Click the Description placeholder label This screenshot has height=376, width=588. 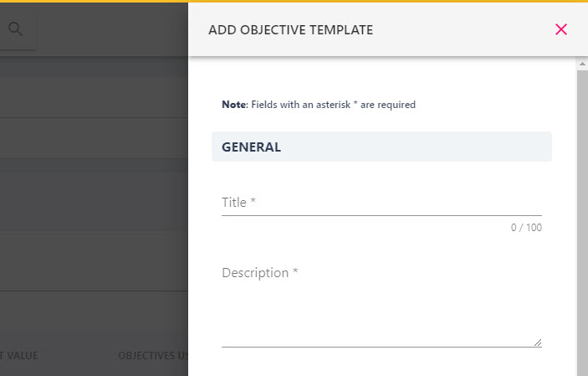[x=259, y=273]
